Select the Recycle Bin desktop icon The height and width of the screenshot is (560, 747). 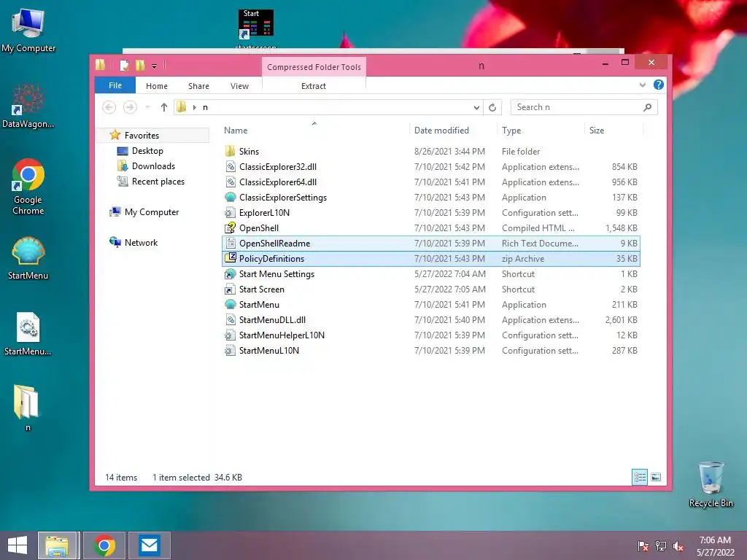click(711, 484)
